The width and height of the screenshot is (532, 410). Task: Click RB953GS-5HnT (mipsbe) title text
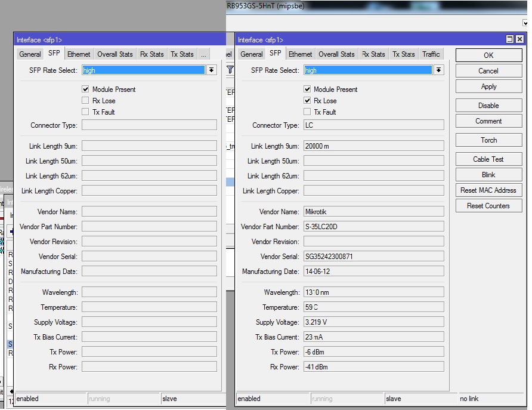(265, 6)
